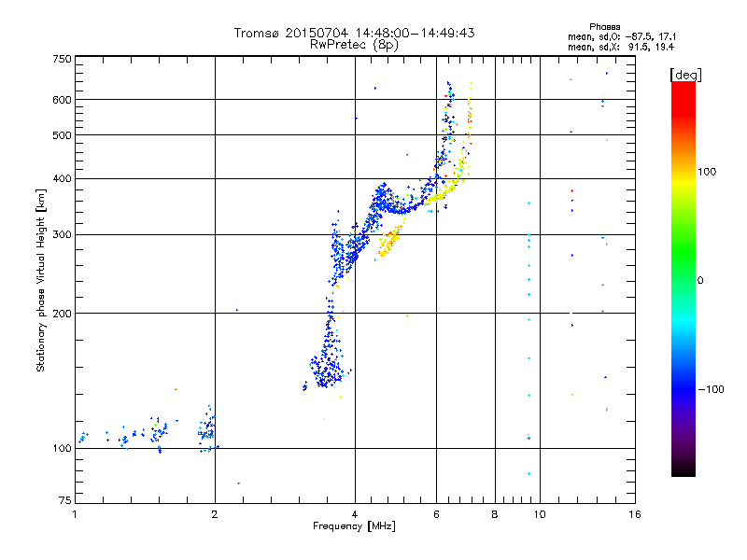Click the black bottom of the colorbar
Screen dimensions: 747x560
[684, 469]
